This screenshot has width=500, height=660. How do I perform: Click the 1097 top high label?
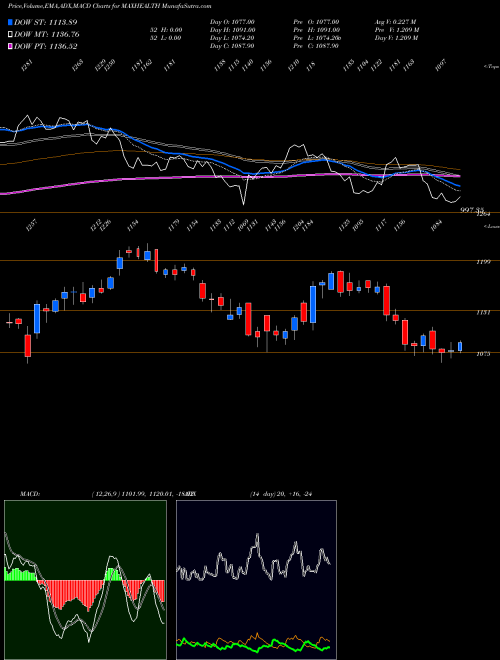click(440, 65)
